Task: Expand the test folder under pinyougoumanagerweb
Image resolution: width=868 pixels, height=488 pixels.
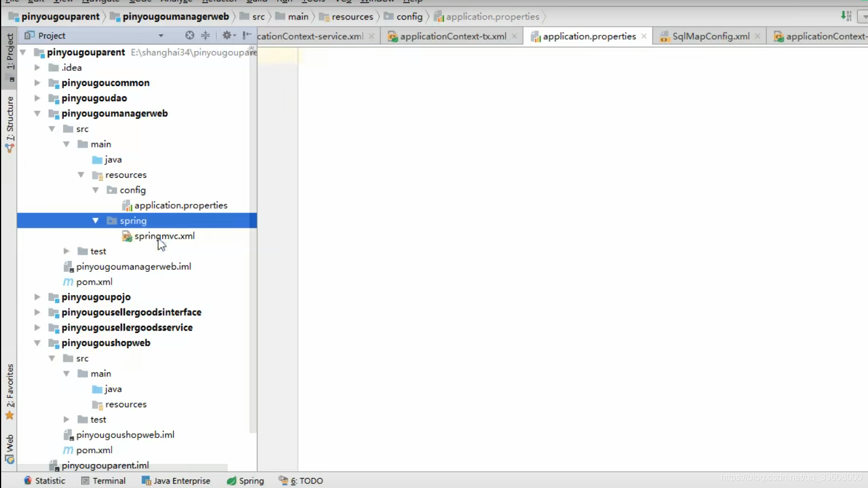Action: pyautogui.click(x=66, y=251)
